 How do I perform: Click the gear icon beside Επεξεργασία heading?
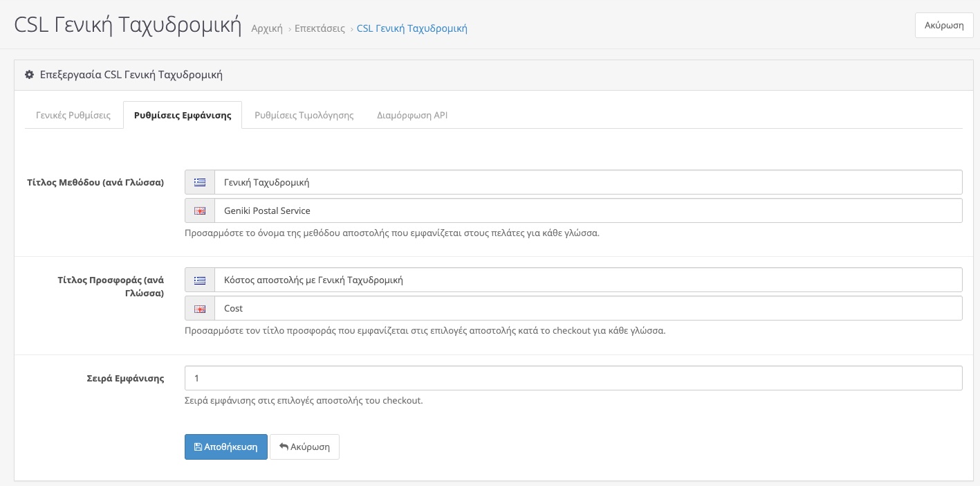coord(29,75)
